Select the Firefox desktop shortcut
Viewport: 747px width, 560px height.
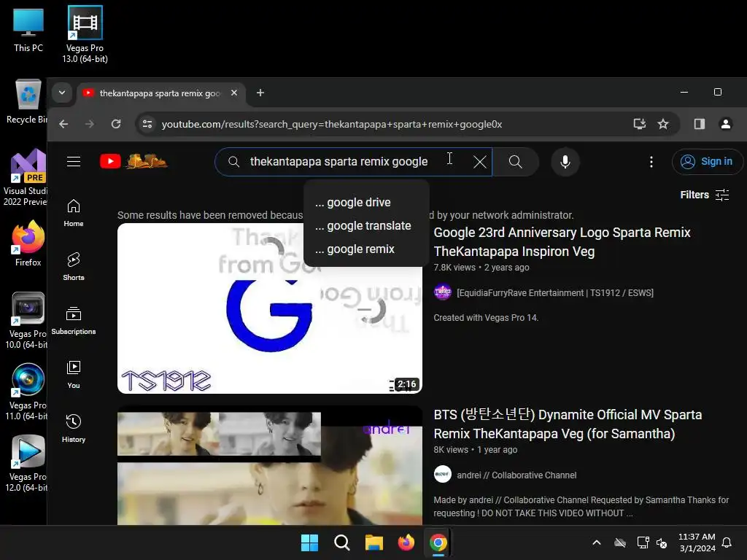click(28, 244)
